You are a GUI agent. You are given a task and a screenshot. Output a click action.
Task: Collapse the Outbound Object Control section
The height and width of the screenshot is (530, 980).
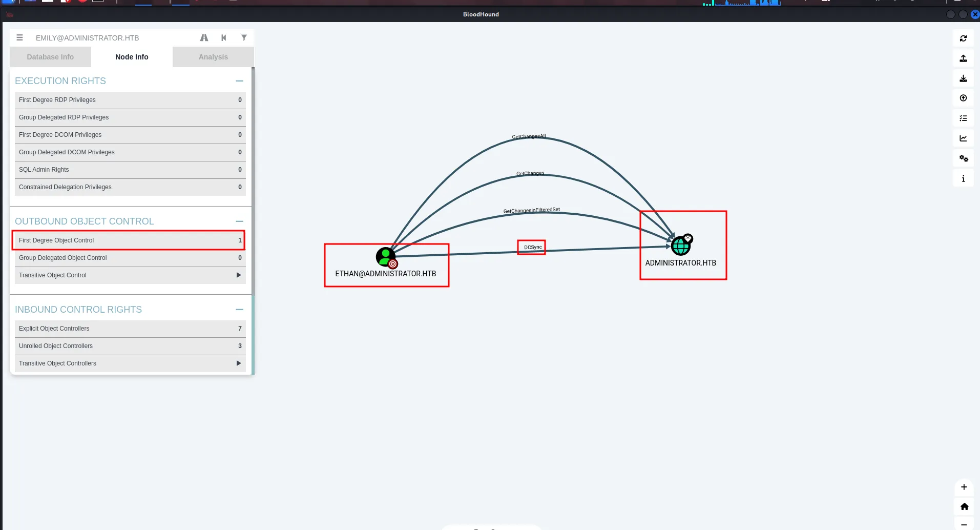(239, 221)
